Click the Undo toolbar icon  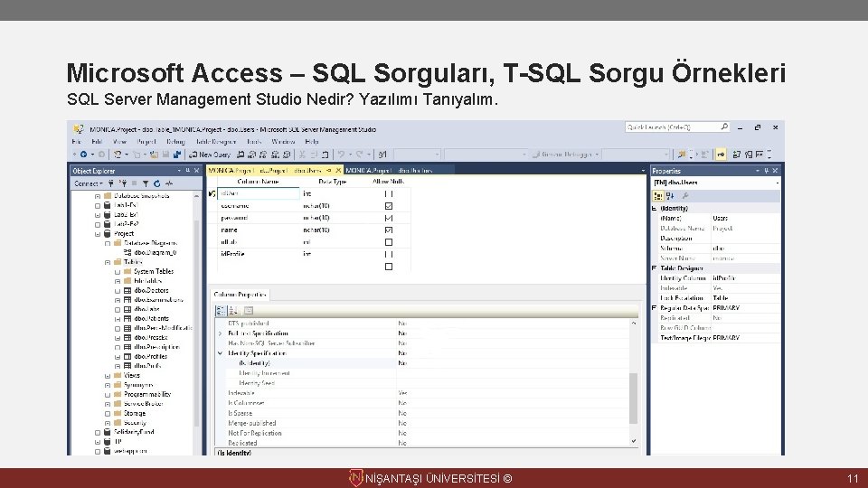click(341, 155)
